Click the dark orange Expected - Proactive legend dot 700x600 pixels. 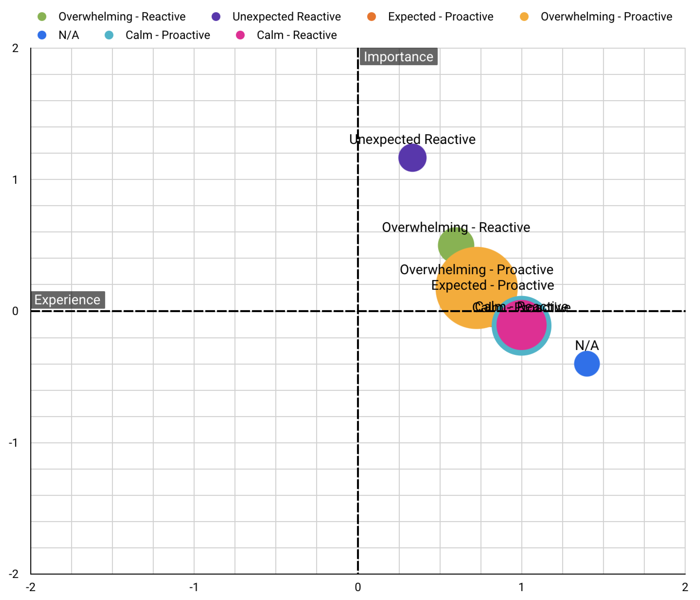pyautogui.click(x=372, y=16)
